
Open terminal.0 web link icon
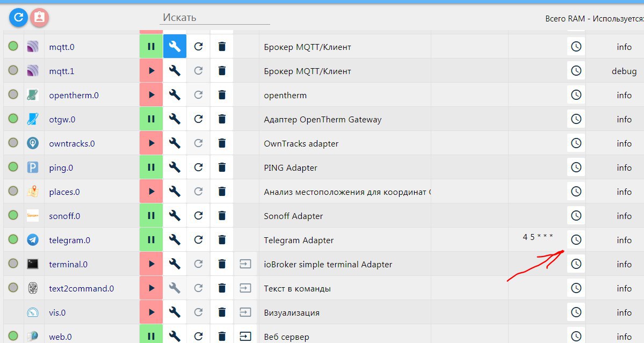245,264
